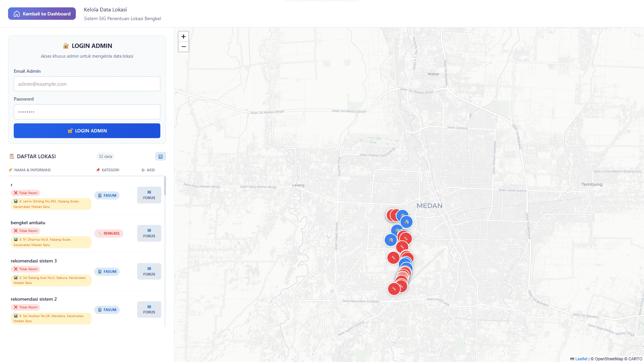
Task: Click 'Sistem SIG Penentuan Lokasi Bengkel' subtitle
Action: coord(122,18)
